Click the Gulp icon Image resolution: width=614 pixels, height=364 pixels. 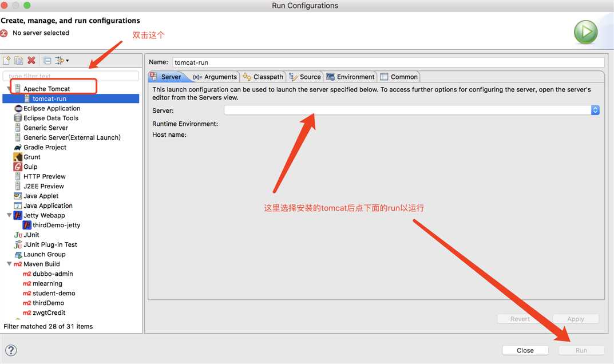pyautogui.click(x=18, y=167)
